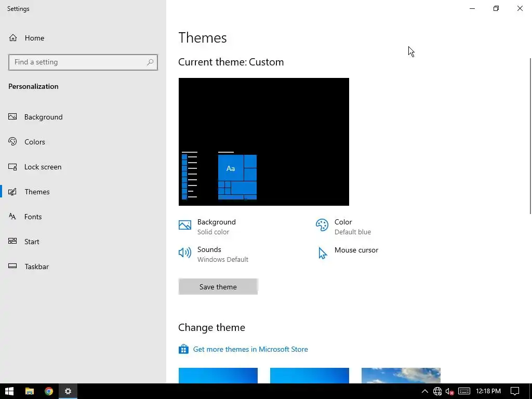The height and width of the screenshot is (399, 532).
Task: Open the Lock screen sidebar icon
Action: pos(12,167)
